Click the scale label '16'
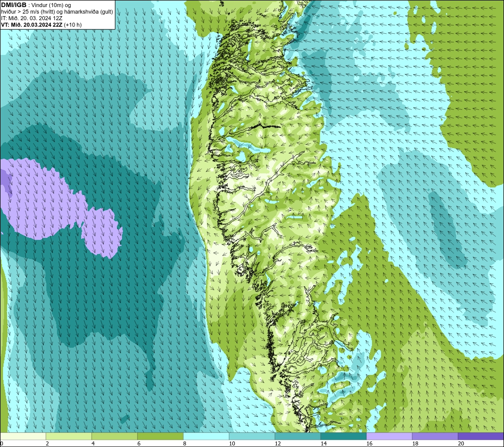This screenshot has width=504, height=447. (x=369, y=443)
